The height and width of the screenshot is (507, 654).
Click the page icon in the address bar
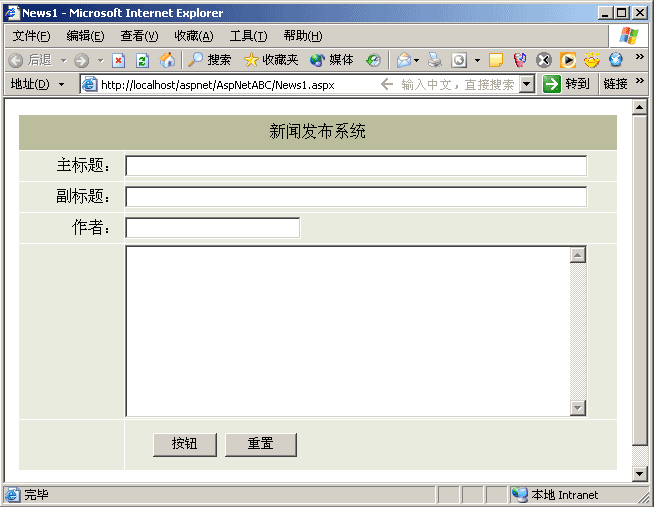[90, 85]
